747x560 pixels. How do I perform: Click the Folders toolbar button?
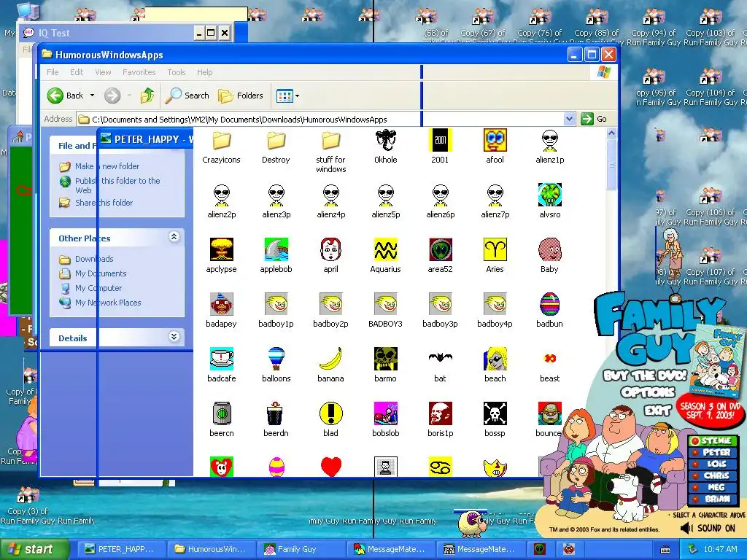pos(241,96)
